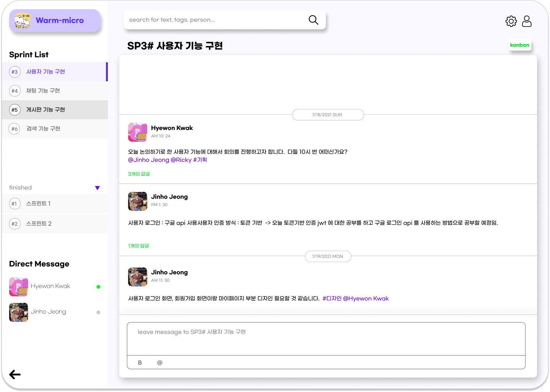
Task: Open direct message with Jinho Jeong
Action: [55, 312]
